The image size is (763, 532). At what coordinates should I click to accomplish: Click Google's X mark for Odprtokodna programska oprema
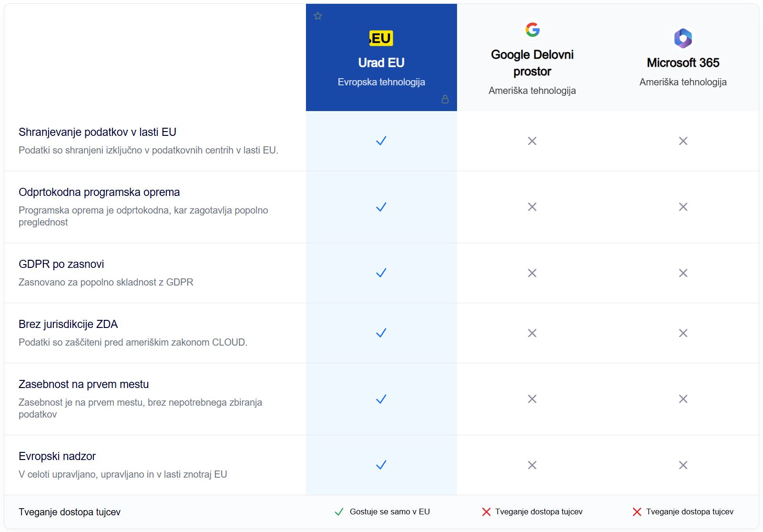(532, 207)
